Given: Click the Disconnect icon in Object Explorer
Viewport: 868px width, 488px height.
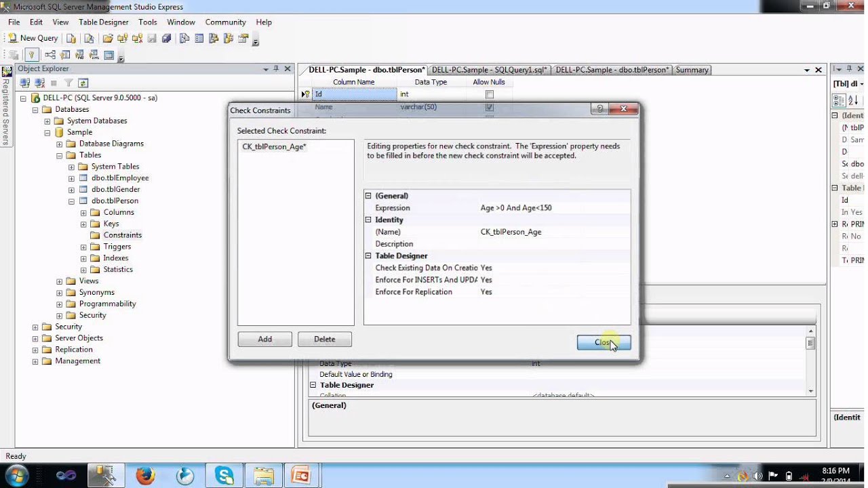Looking at the screenshot, I should pyautogui.click(x=39, y=83).
